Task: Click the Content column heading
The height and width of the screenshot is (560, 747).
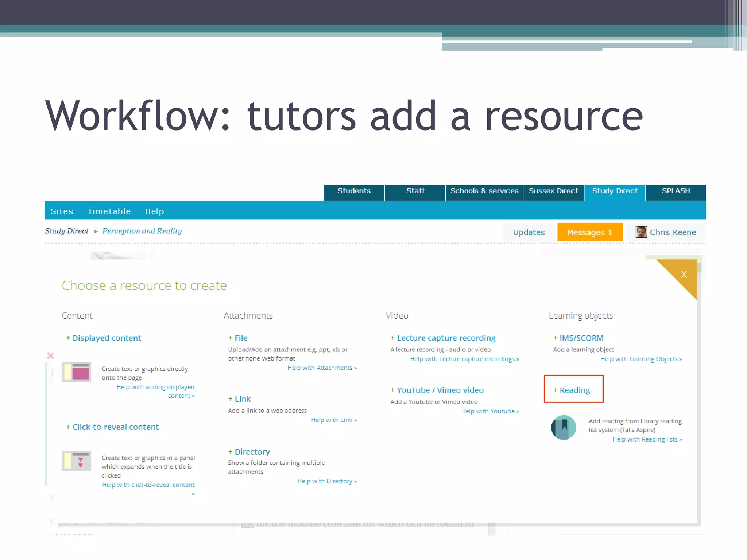Action: click(x=77, y=315)
